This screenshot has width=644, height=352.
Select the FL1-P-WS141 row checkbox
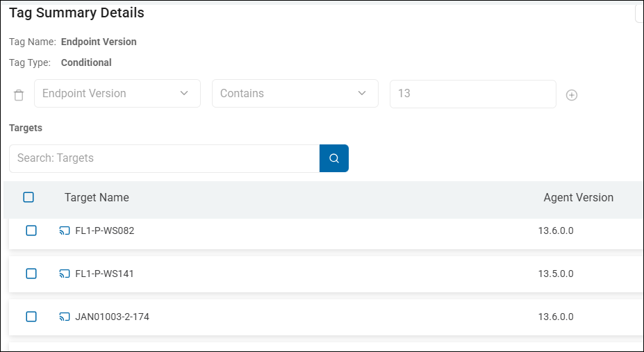pos(31,274)
